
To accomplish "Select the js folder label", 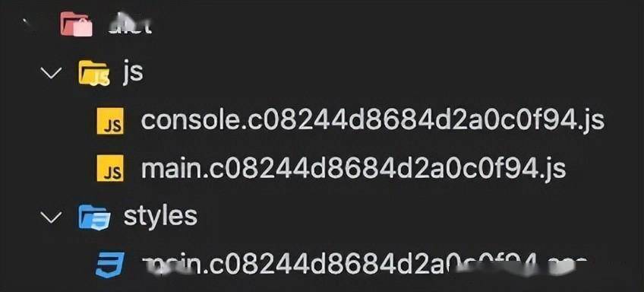I will 133,72.
